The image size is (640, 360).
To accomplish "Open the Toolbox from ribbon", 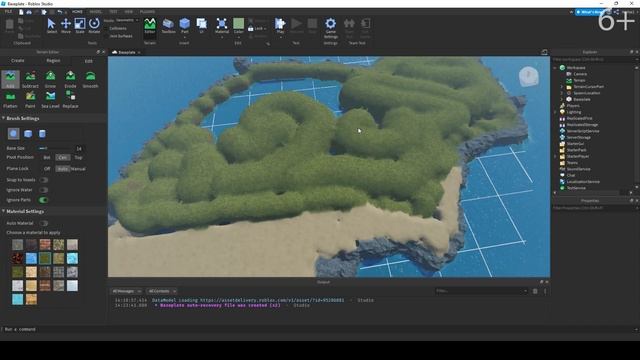I will point(168,25).
